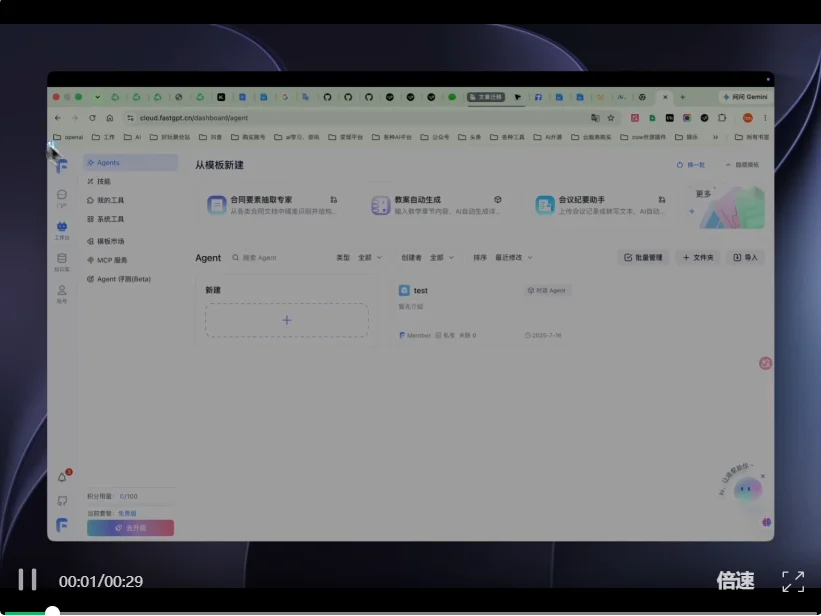The height and width of the screenshot is (616, 821).
Task: Pause the video playback
Action: (27, 580)
